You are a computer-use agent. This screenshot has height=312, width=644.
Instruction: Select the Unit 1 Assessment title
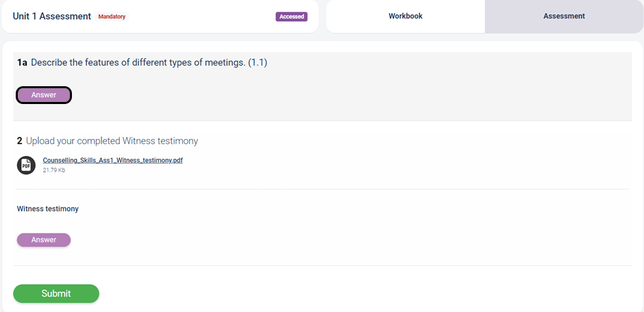coord(52,16)
